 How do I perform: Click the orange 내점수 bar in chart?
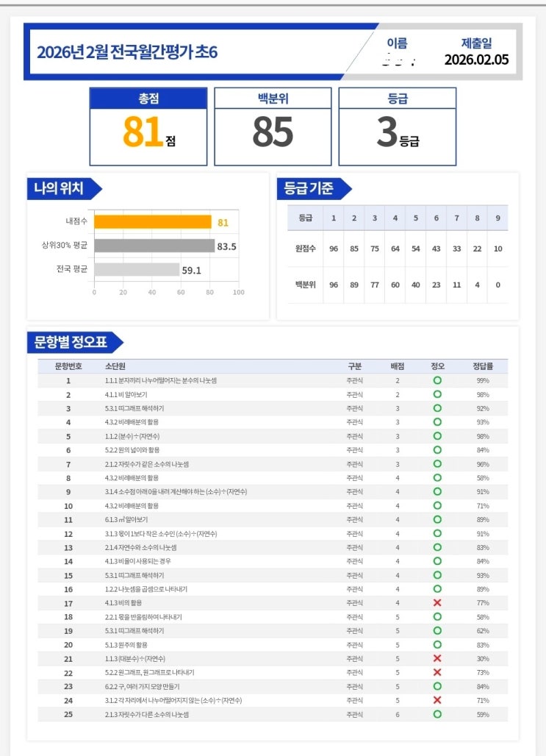(x=153, y=222)
